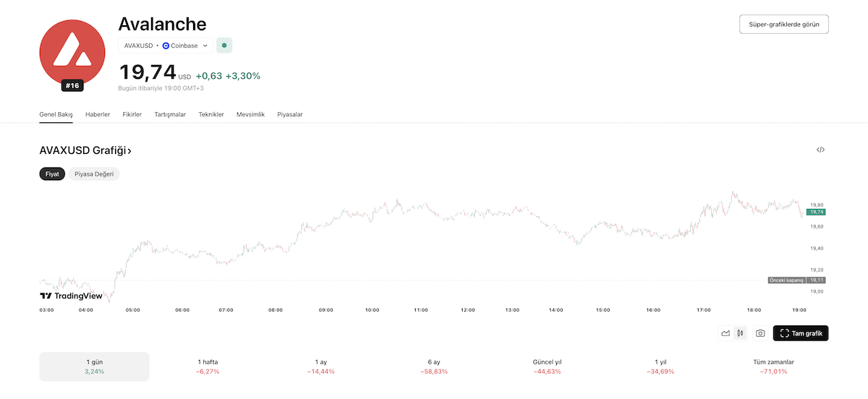Click the large 19,74 price value
Screen dimensions: 868x399
148,72
